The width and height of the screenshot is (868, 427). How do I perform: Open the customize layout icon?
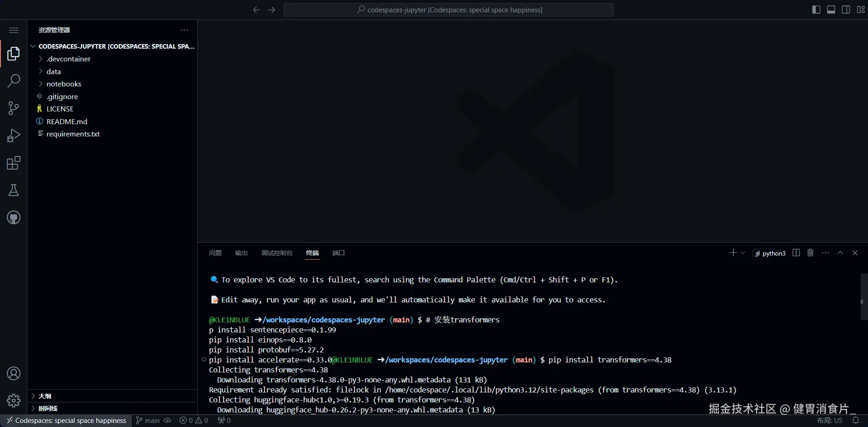click(861, 10)
